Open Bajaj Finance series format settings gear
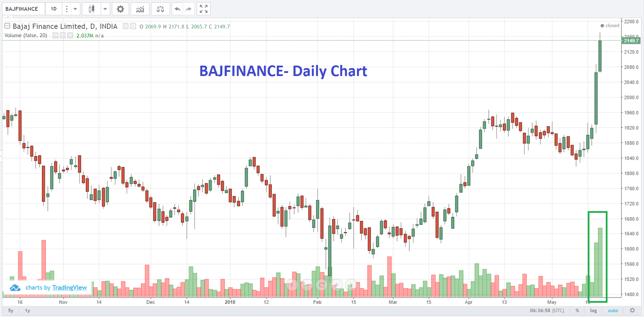 point(133,26)
